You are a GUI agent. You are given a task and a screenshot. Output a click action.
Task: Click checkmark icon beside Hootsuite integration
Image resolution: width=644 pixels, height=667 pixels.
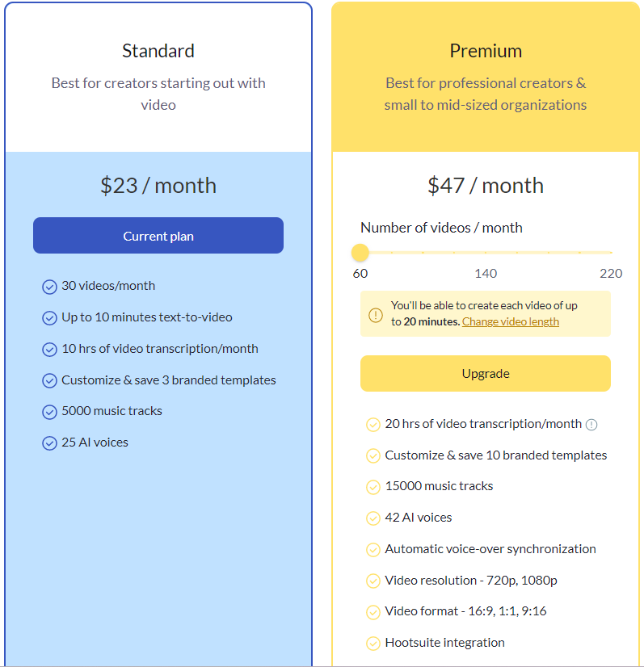pos(373,644)
